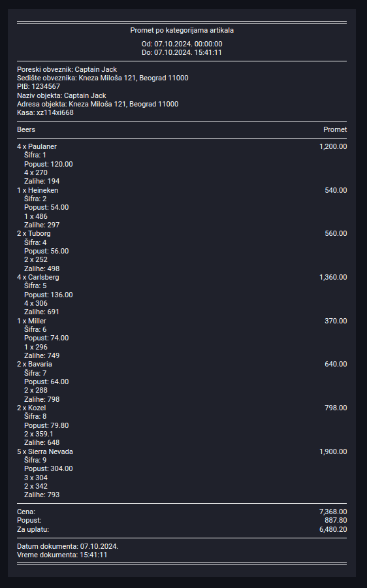
Task: Select the PIB 1234567 line
Action: 39,87
